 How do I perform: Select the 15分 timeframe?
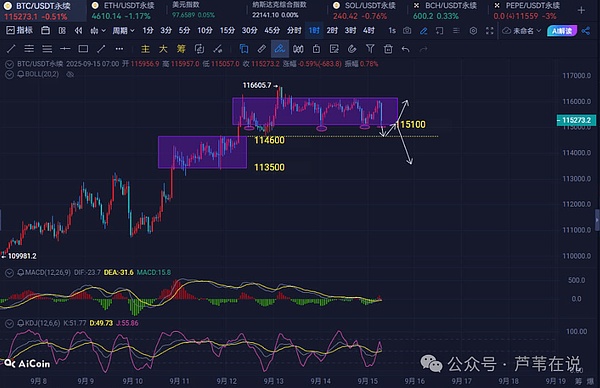[x=227, y=31]
